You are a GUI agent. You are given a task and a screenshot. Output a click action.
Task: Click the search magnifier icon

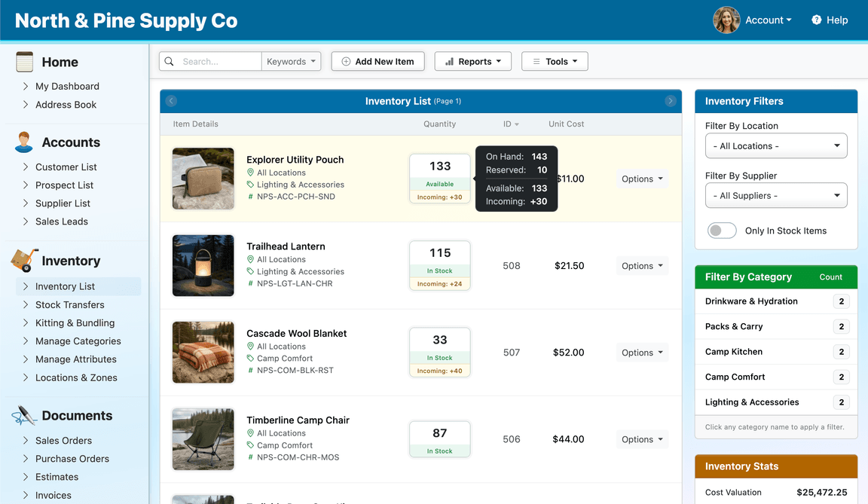point(170,62)
